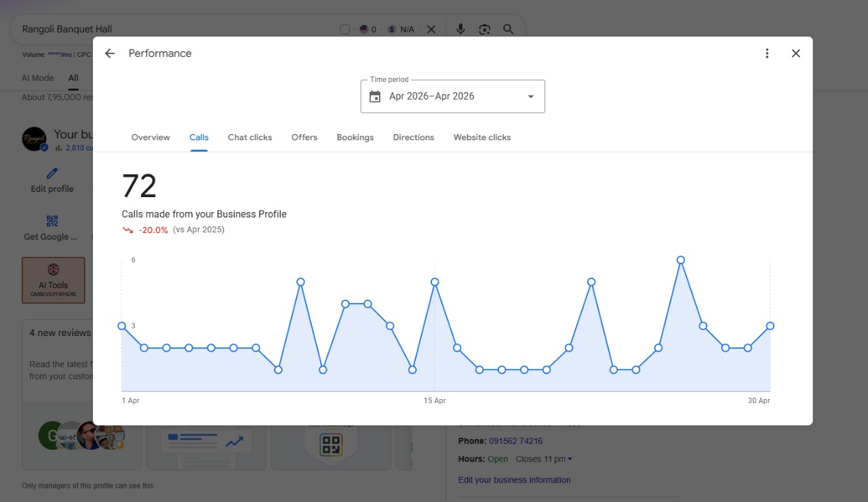
Task: Clear the search box with X icon
Action: pos(431,29)
